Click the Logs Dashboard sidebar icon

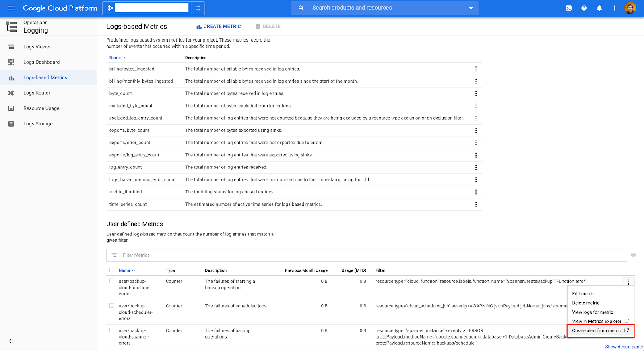coord(11,62)
